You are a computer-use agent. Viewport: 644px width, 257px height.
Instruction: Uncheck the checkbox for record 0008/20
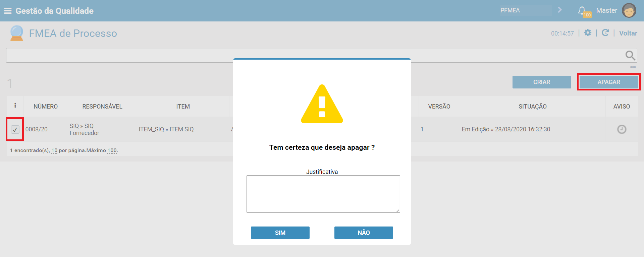point(15,129)
